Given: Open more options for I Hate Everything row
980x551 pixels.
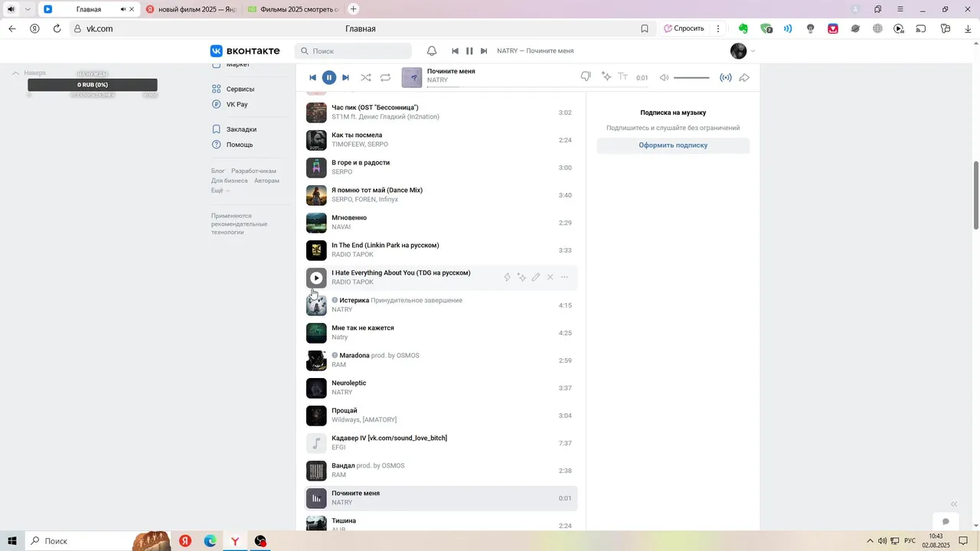Looking at the screenshot, I should pyautogui.click(x=564, y=277).
